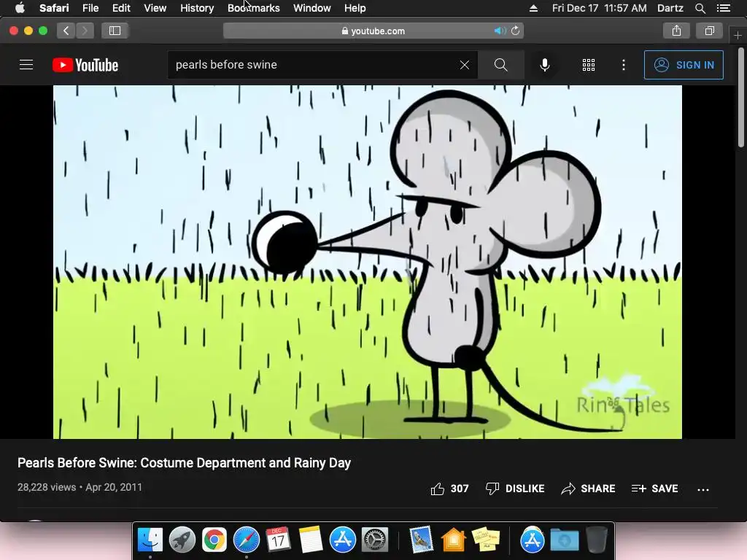Click inside the video player

[x=368, y=262]
